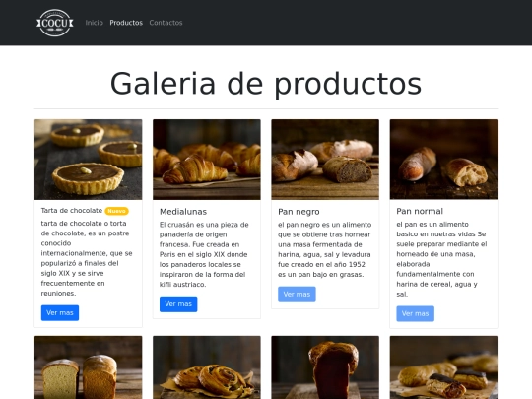Go to the Contactos page

[x=166, y=23]
